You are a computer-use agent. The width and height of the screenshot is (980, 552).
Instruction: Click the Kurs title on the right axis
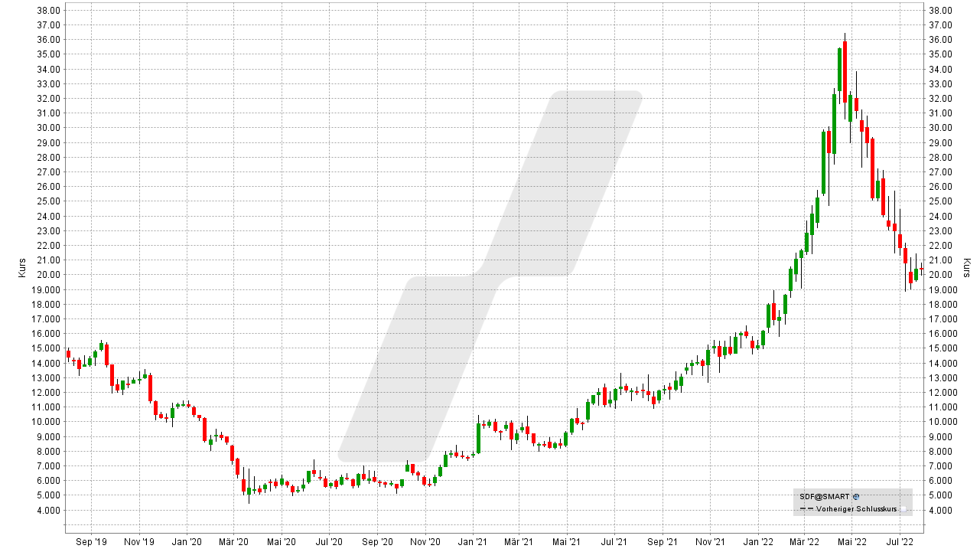click(967, 268)
